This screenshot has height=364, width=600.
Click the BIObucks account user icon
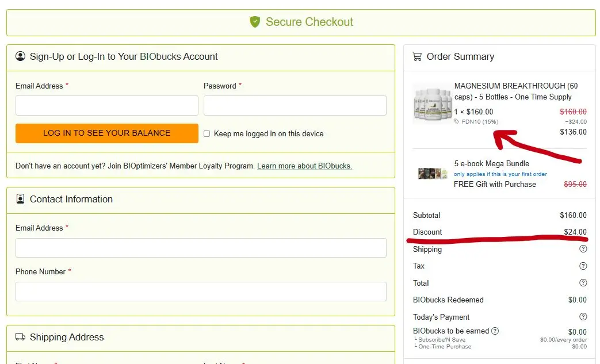pos(20,56)
